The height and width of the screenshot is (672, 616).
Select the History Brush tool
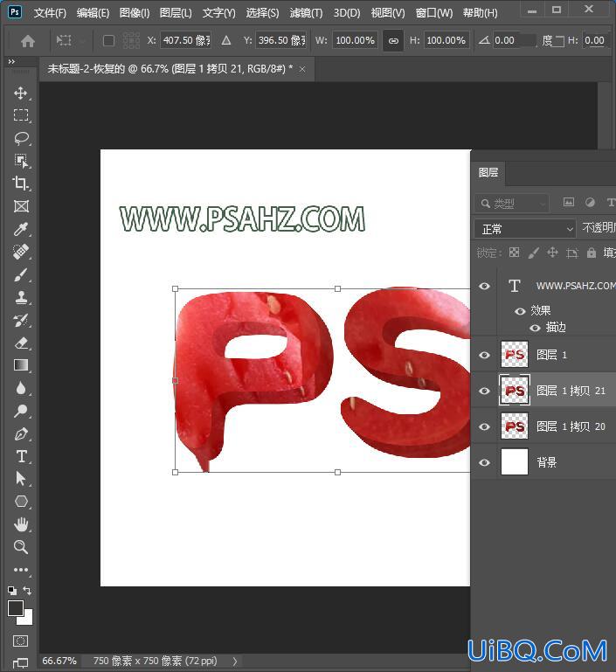[x=21, y=320]
